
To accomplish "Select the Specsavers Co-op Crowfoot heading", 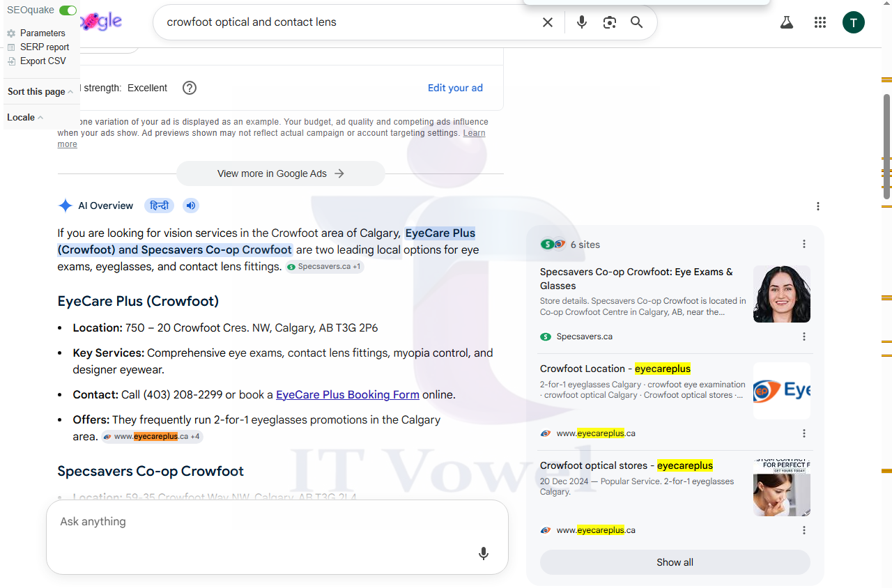I will [151, 471].
